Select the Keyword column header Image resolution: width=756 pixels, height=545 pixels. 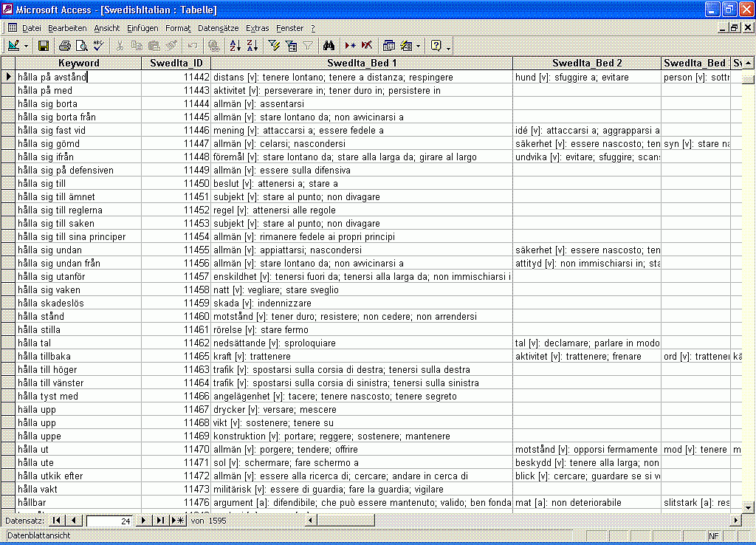click(x=78, y=63)
